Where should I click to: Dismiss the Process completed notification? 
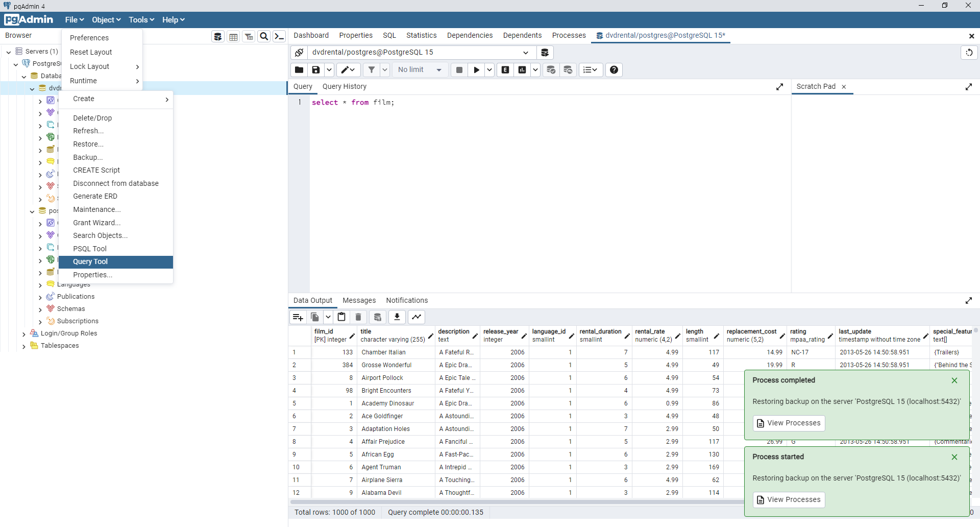pyautogui.click(x=954, y=381)
